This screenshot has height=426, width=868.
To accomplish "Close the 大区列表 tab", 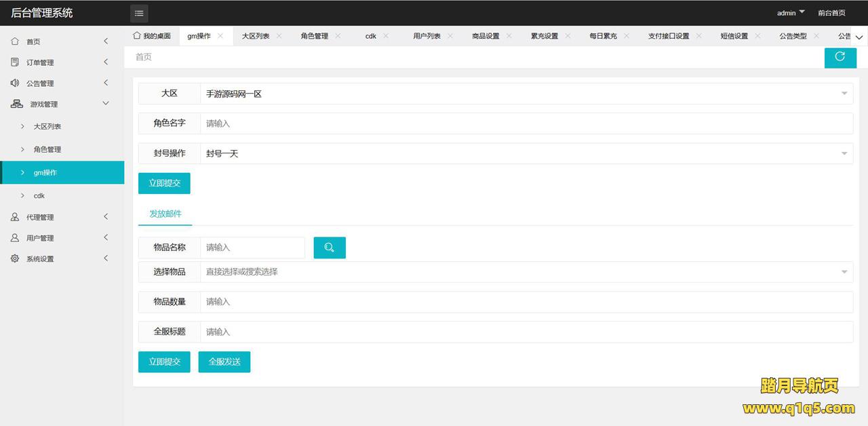I will 279,36.
